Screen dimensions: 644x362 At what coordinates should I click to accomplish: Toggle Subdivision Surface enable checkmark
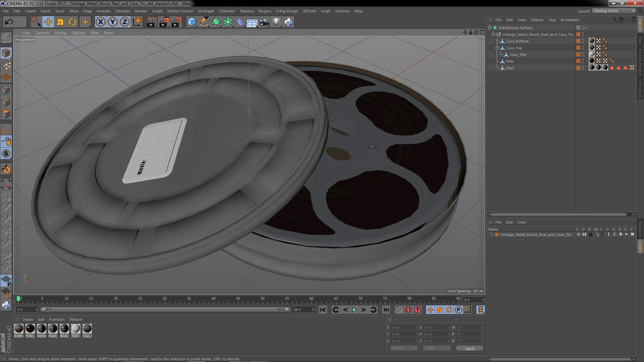click(x=586, y=28)
